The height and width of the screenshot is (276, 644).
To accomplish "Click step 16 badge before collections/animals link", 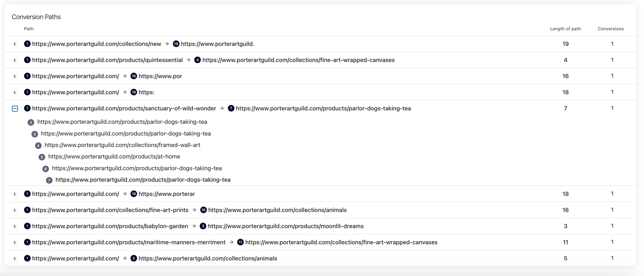I will click(203, 210).
